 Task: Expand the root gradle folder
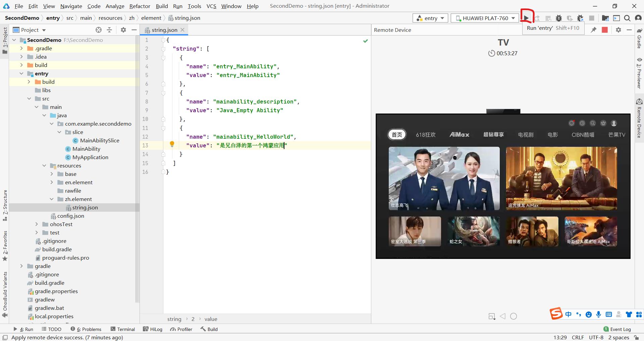pos(21,266)
